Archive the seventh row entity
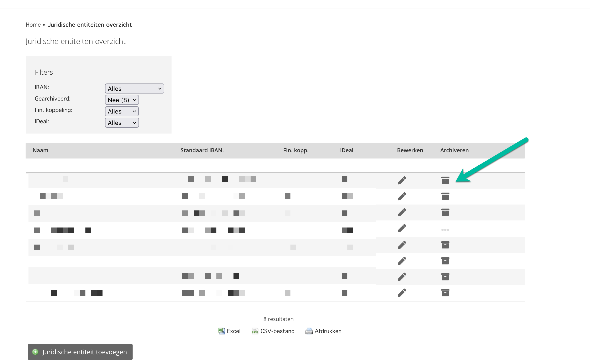Image resolution: width=590 pixels, height=364 pixels. click(x=445, y=277)
